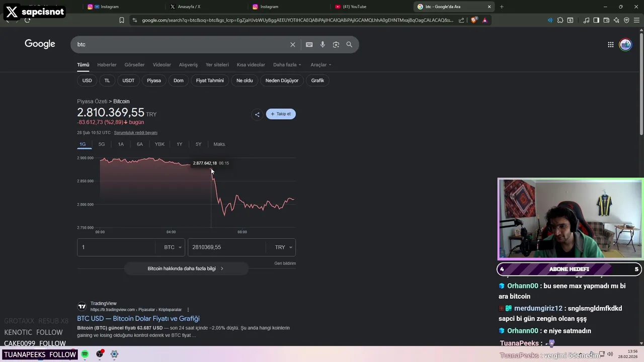
Task: Open the Google account avatar
Action: 625,45
